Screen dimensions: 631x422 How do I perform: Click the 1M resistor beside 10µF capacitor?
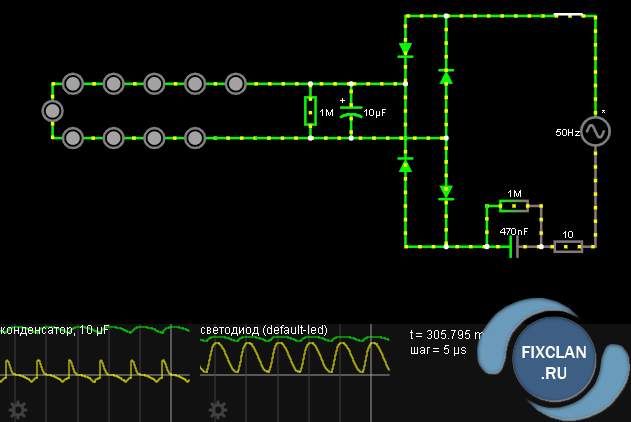coord(311,111)
